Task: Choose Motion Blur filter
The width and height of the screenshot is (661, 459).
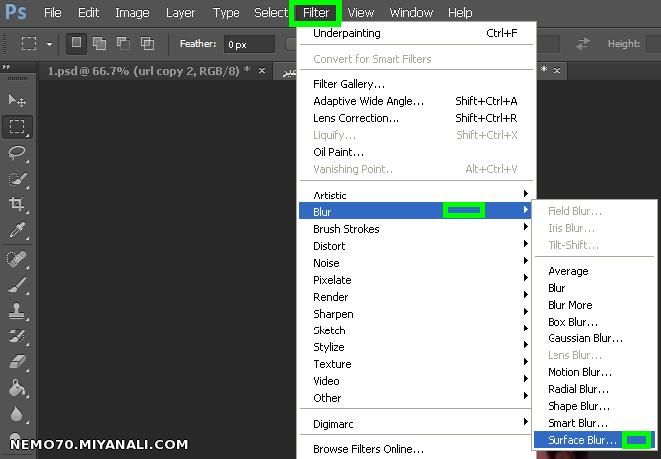Action: (594, 372)
